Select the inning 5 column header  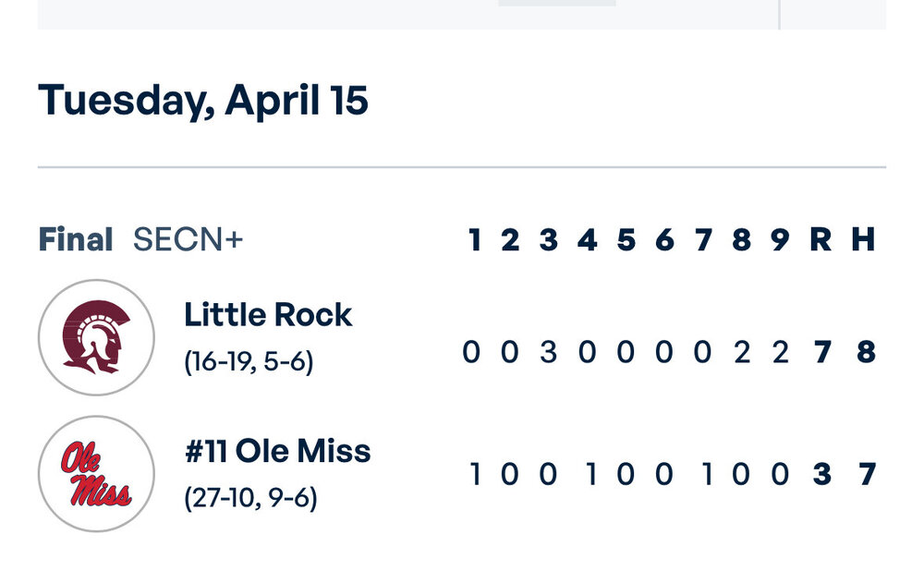pos(626,240)
